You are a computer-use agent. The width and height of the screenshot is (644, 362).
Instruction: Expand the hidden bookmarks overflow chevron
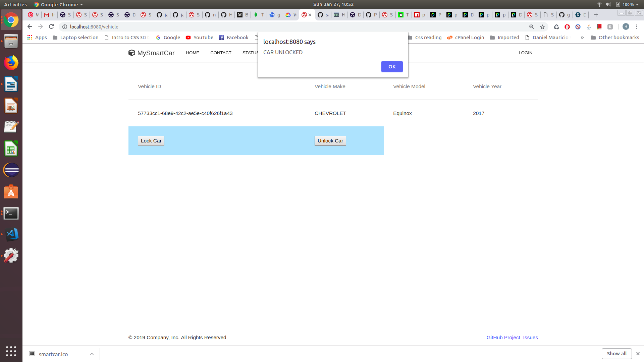pos(582,38)
